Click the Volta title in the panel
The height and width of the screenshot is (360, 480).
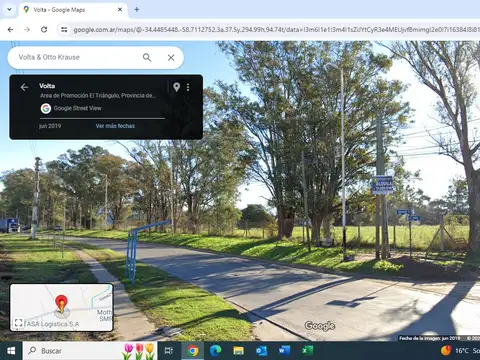(x=47, y=86)
